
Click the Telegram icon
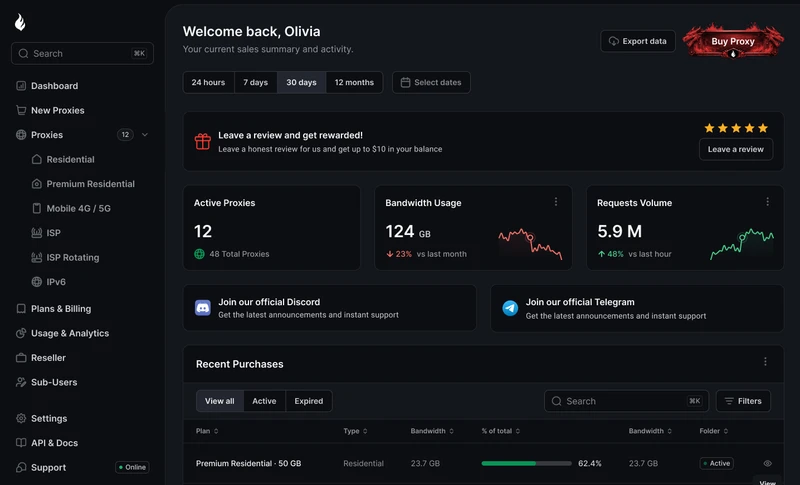[510, 308]
